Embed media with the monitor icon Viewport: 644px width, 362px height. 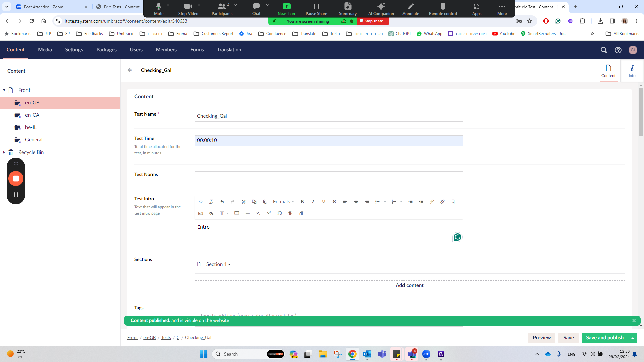(237, 213)
